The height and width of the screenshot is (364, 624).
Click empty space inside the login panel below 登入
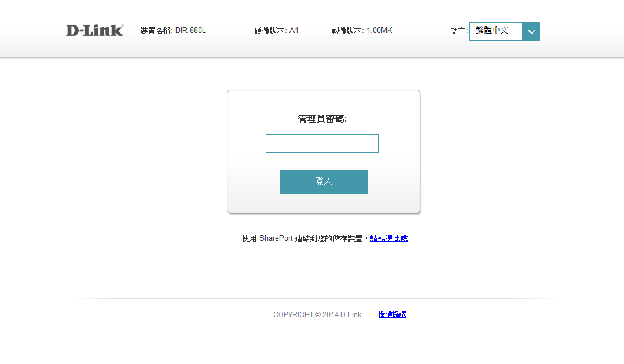click(323, 204)
